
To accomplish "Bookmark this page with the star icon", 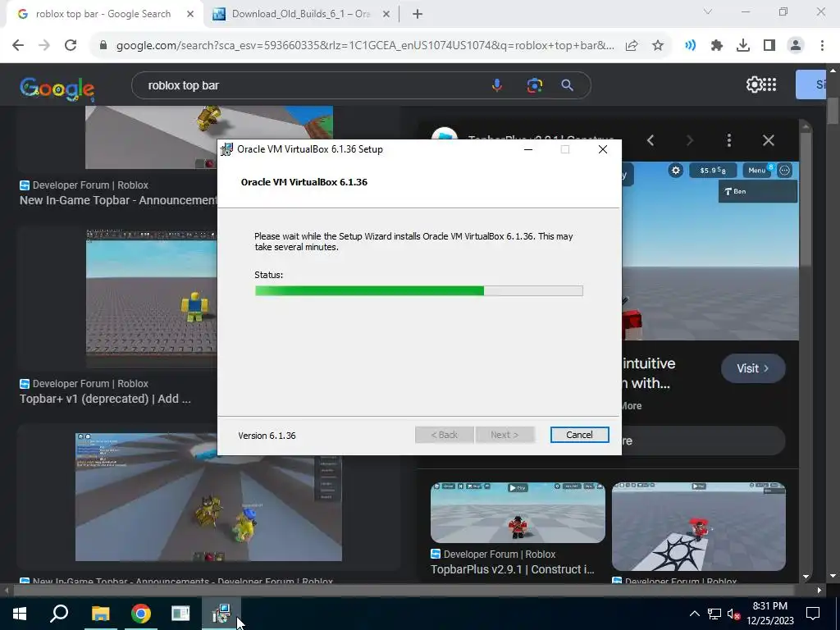I will click(658, 46).
